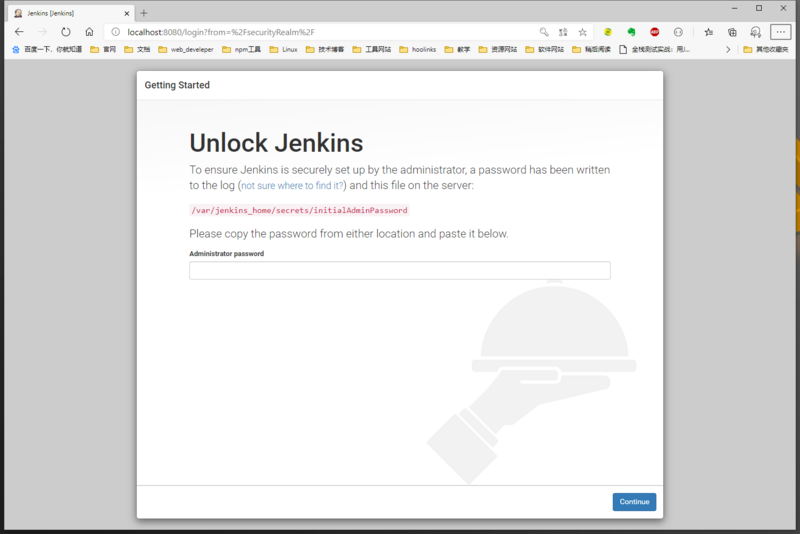Click the Administrator password label
Image resolution: width=800 pixels, height=534 pixels.
[227, 253]
